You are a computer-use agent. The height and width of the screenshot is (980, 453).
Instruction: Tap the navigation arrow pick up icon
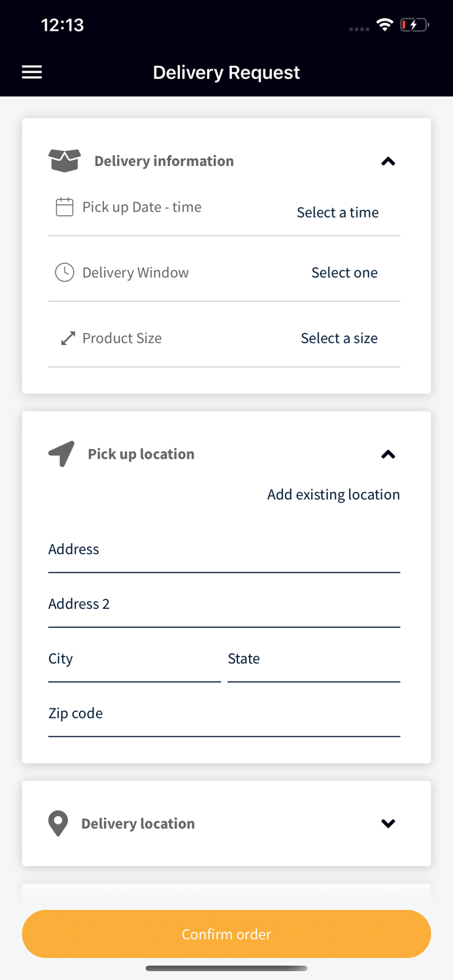61,454
